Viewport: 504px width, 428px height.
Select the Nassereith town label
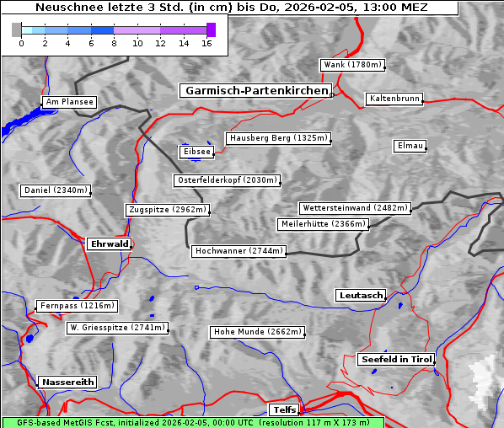[x=67, y=383]
